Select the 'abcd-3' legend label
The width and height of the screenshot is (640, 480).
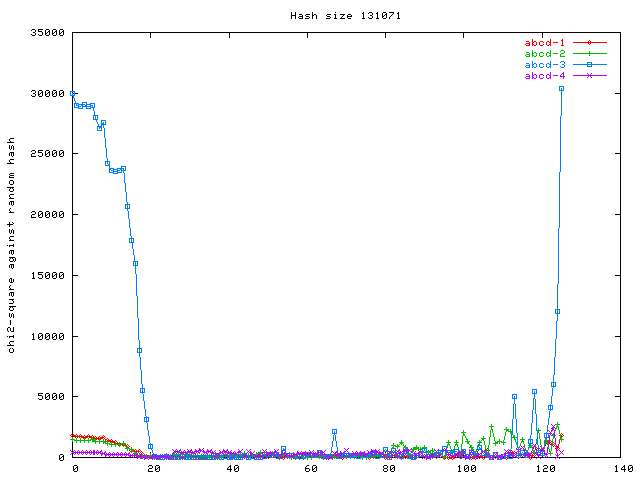[x=545, y=64]
